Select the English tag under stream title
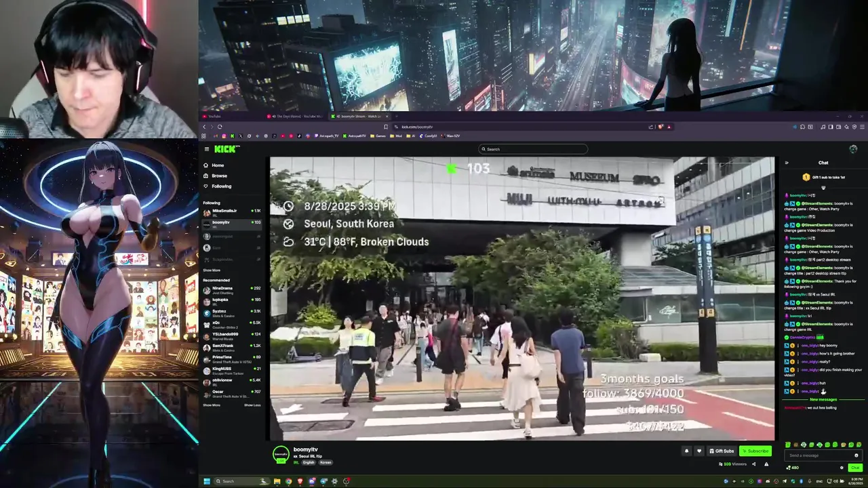868x488 pixels. (x=309, y=462)
